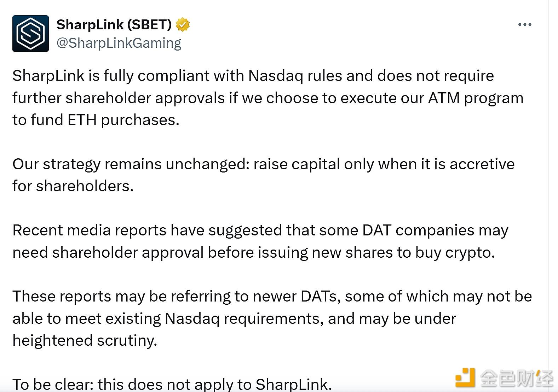Click the word "DATs," in the fourth paragraph
Image resolution: width=558 pixels, height=392 pixels.
click(320, 297)
